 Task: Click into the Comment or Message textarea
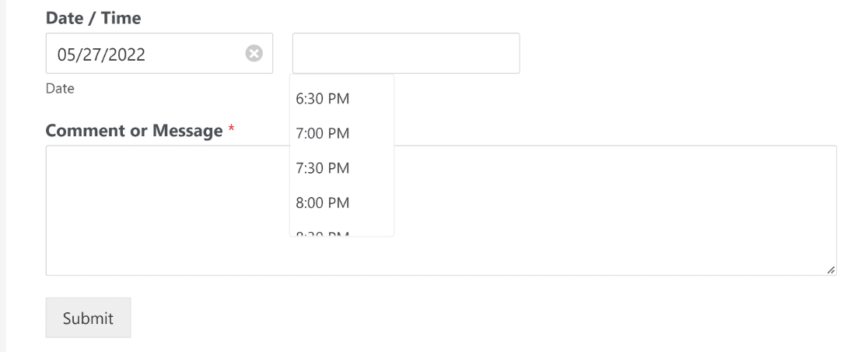(441, 210)
